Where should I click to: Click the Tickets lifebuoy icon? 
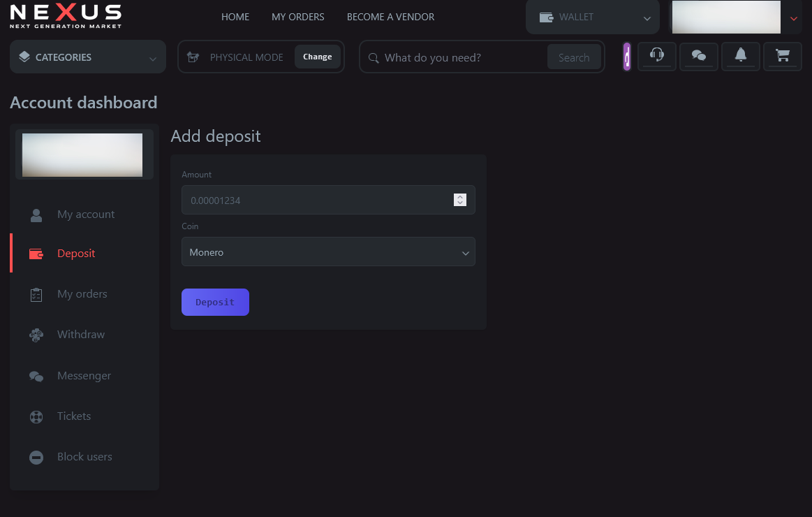click(x=36, y=416)
